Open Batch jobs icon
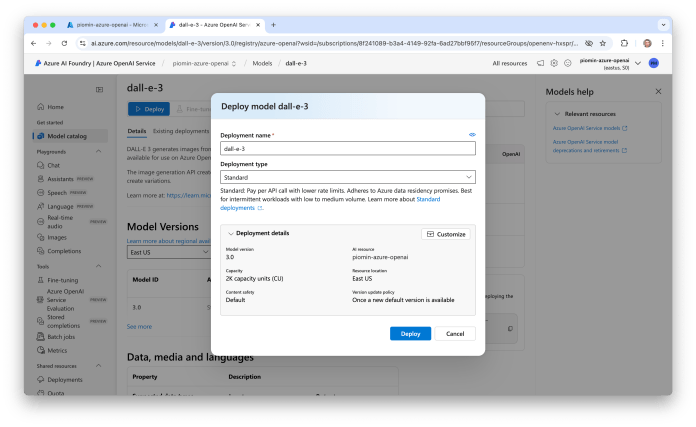696x427 pixels. coord(40,337)
